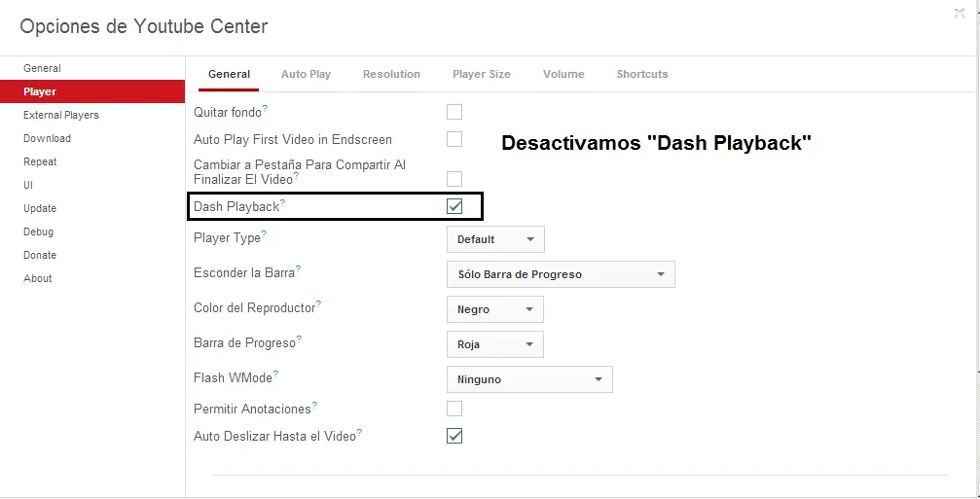Uncheck the Dash Playback checkbox

[454, 206]
